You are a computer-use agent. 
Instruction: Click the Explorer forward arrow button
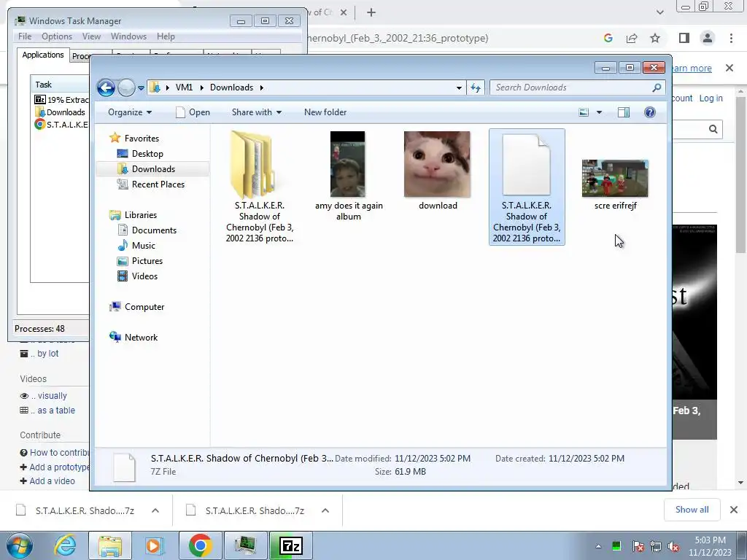[126, 87]
